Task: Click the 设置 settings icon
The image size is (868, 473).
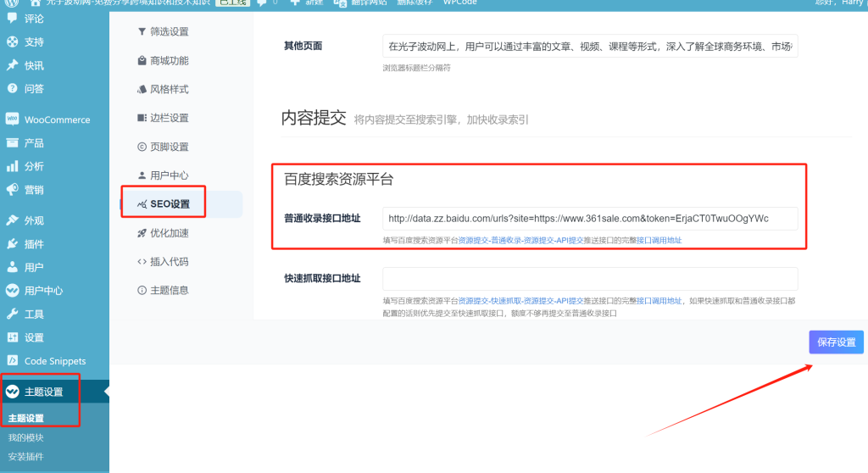Action: (x=12, y=337)
